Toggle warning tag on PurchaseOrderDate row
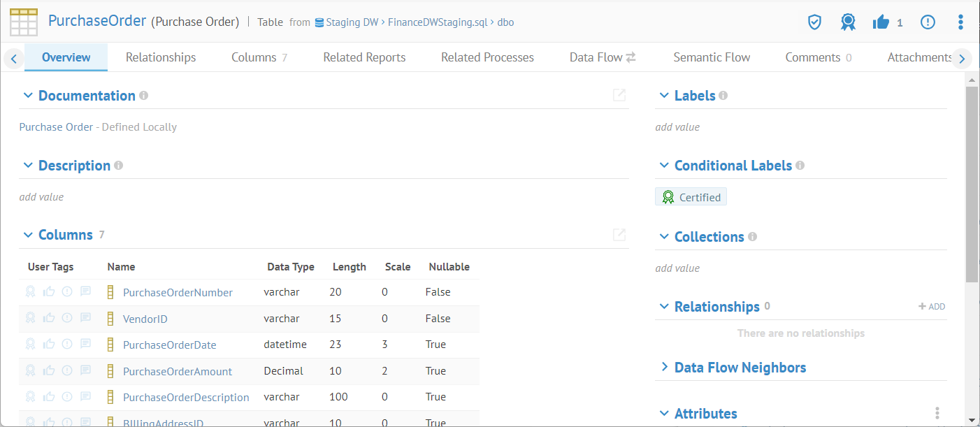980x427 pixels. pyautogui.click(x=67, y=344)
